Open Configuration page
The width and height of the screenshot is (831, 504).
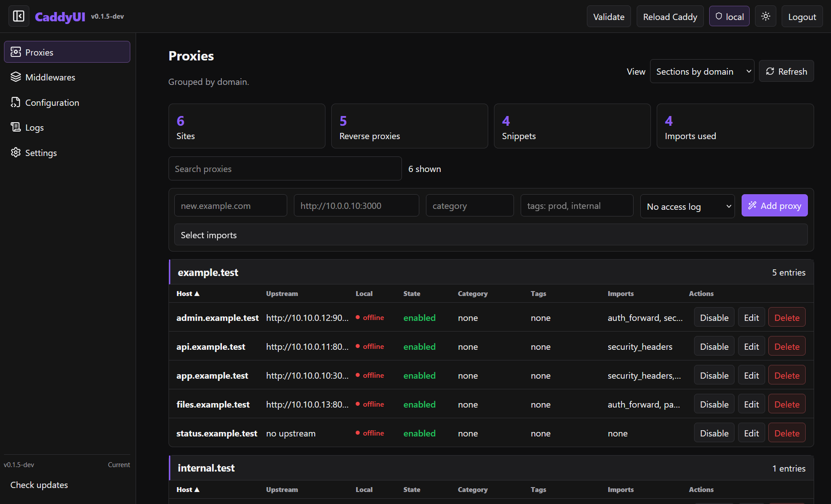point(67,102)
